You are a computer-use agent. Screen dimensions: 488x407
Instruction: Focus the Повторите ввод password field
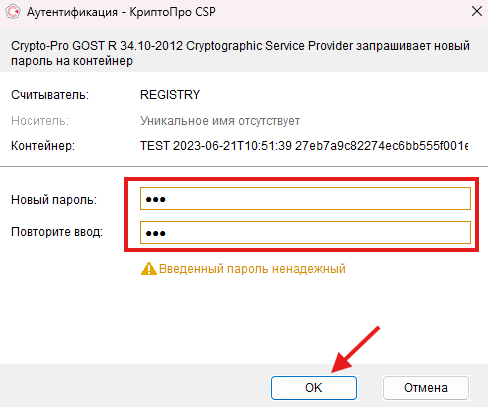pyautogui.click(x=305, y=232)
